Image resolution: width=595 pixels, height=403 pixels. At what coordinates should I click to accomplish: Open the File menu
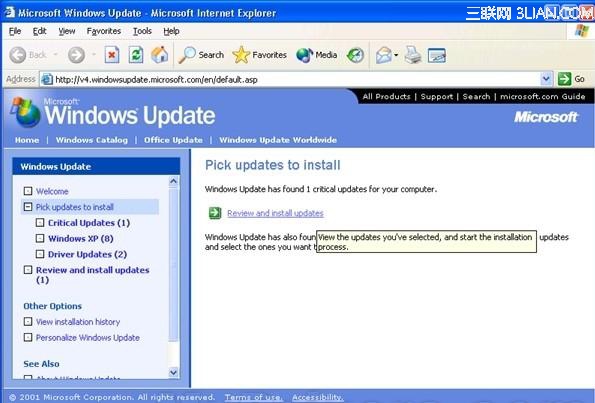coord(15,31)
